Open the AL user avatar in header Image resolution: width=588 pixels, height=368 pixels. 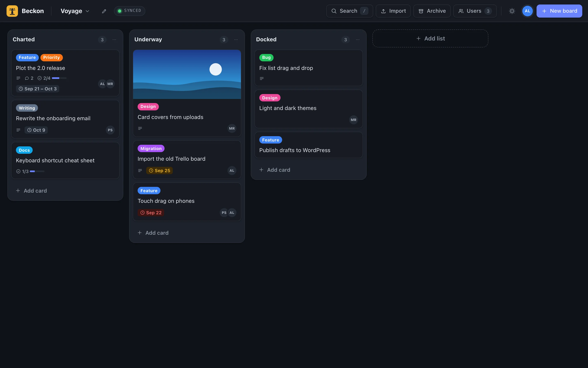pos(527,11)
